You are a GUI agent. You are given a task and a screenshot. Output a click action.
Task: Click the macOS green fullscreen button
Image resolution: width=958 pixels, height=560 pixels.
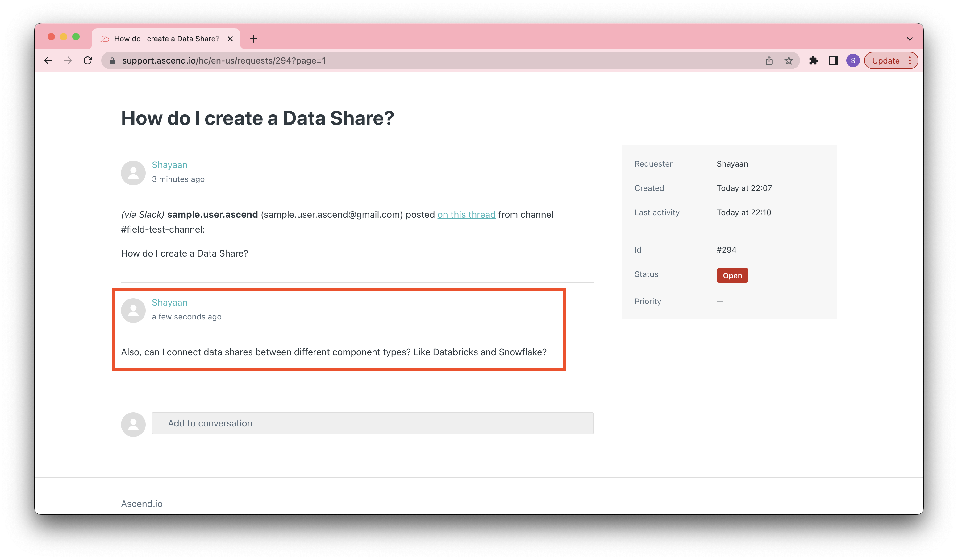point(76,36)
